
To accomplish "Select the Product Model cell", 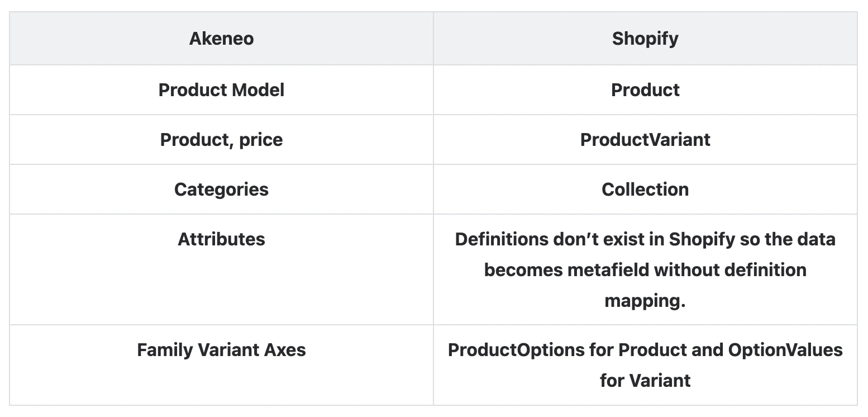I will point(221,90).
